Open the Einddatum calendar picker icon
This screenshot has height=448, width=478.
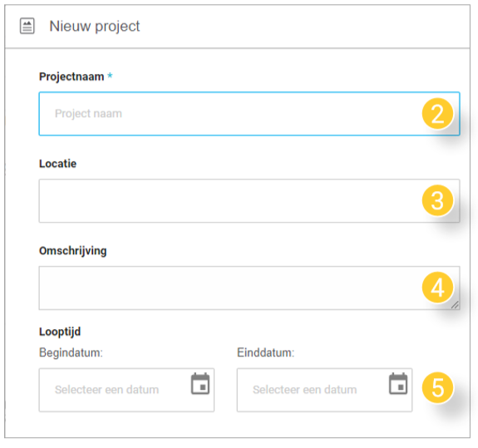tap(398, 384)
